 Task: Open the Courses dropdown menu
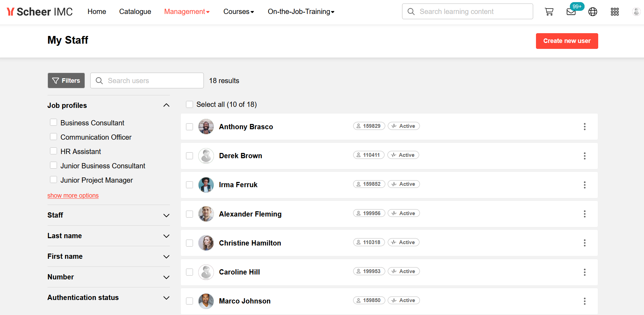tap(238, 12)
